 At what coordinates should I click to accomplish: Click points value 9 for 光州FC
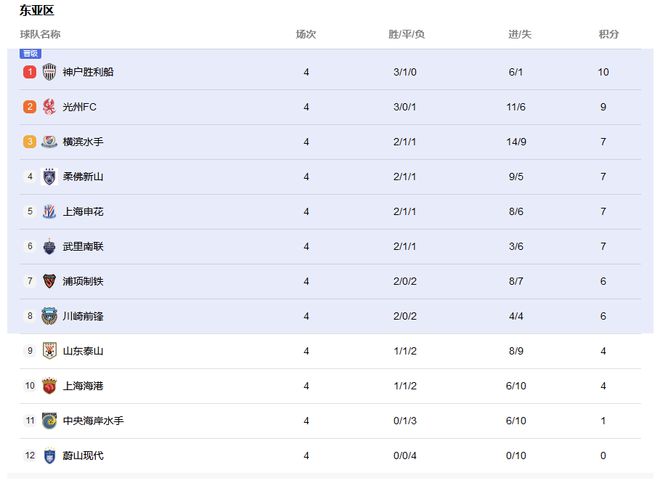tap(603, 107)
